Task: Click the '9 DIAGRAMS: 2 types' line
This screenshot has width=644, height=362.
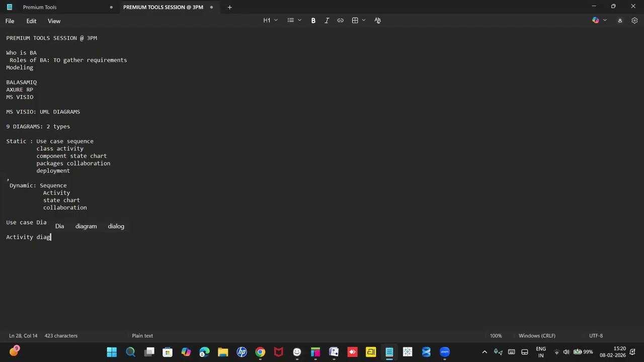Action: pyautogui.click(x=38, y=126)
